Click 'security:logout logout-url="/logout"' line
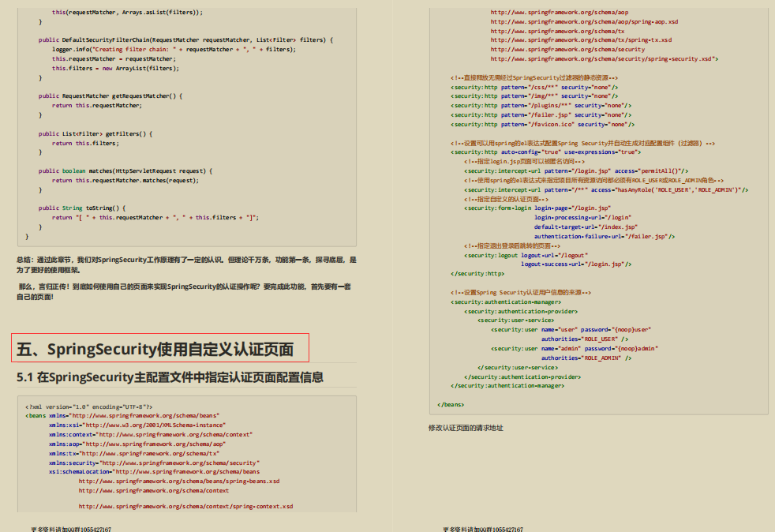The width and height of the screenshot is (775, 532). click(526, 256)
